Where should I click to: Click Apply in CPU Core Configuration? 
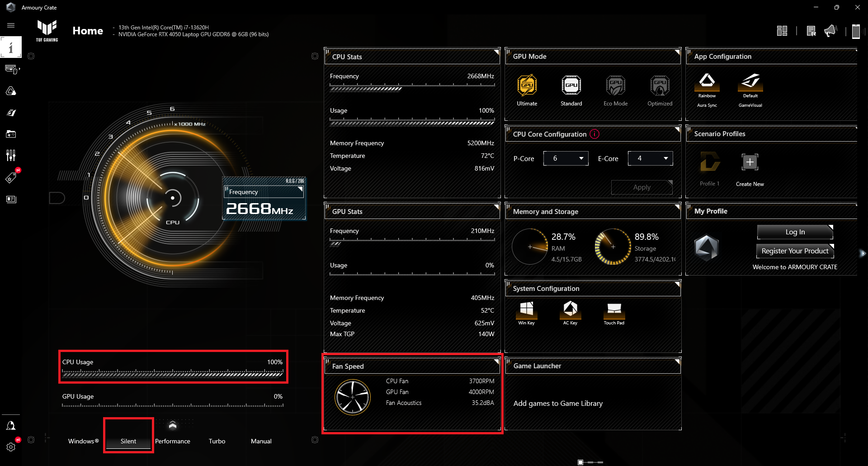[x=642, y=187]
